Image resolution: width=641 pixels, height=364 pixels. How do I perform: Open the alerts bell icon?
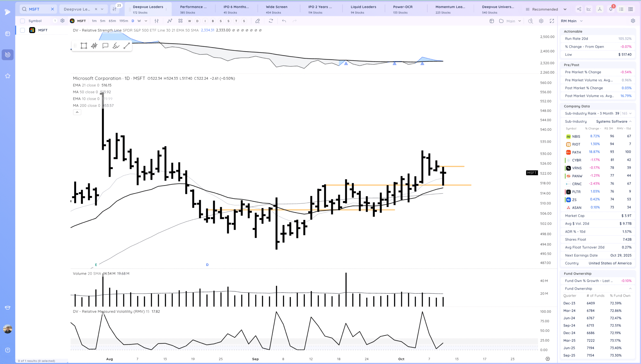click(611, 9)
